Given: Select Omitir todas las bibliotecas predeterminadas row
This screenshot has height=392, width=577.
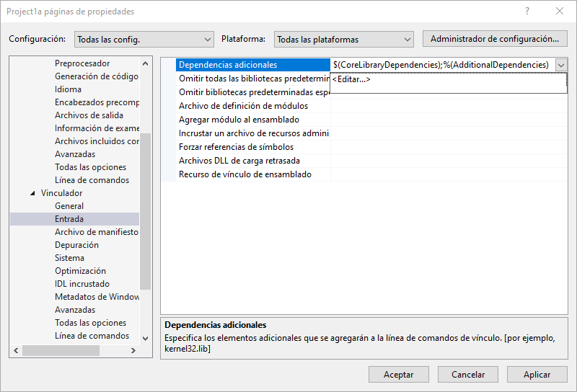Looking at the screenshot, I should pos(253,79).
